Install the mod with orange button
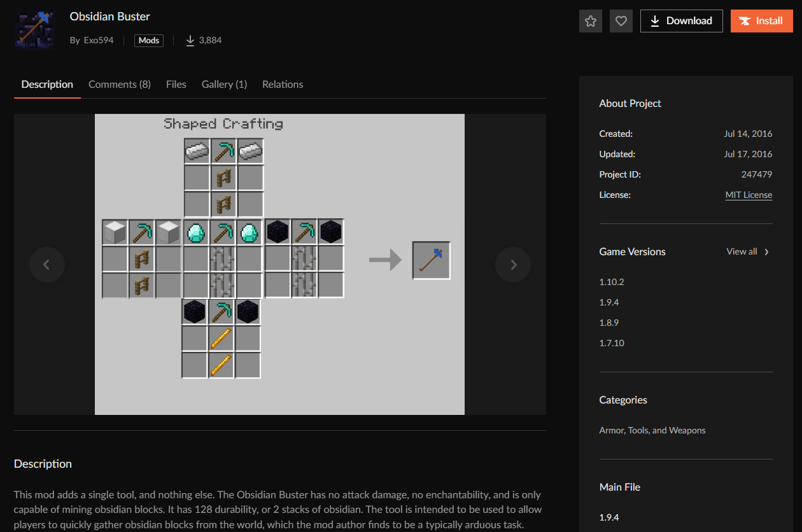The width and height of the screenshot is (802, 532). pos(762,21)
